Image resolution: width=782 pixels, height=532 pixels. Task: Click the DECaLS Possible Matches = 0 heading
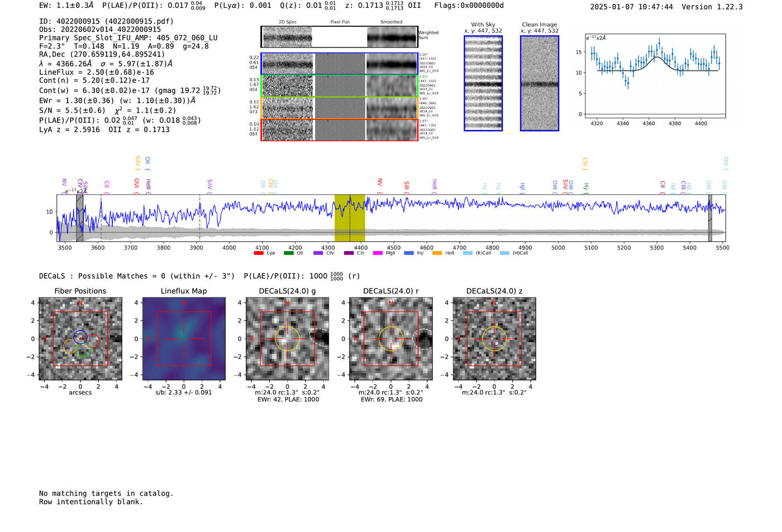click(137, 276)
